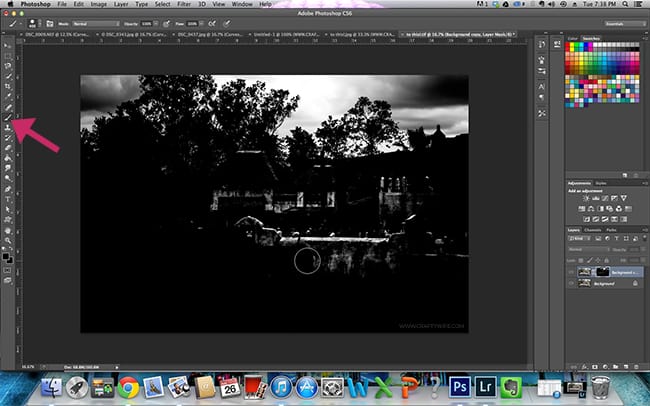650x406 pixels.
Task: Select the Zoom tool
Action: coord(7,241)
